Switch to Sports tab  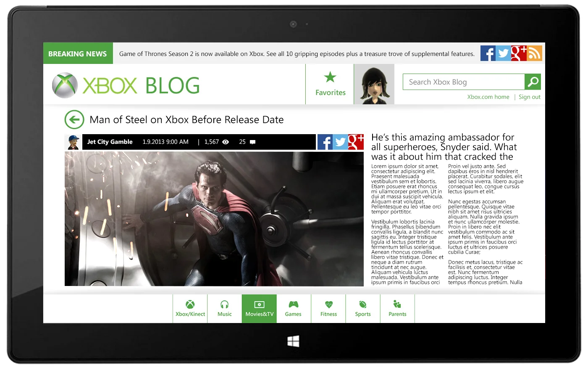tap(363, 309)
